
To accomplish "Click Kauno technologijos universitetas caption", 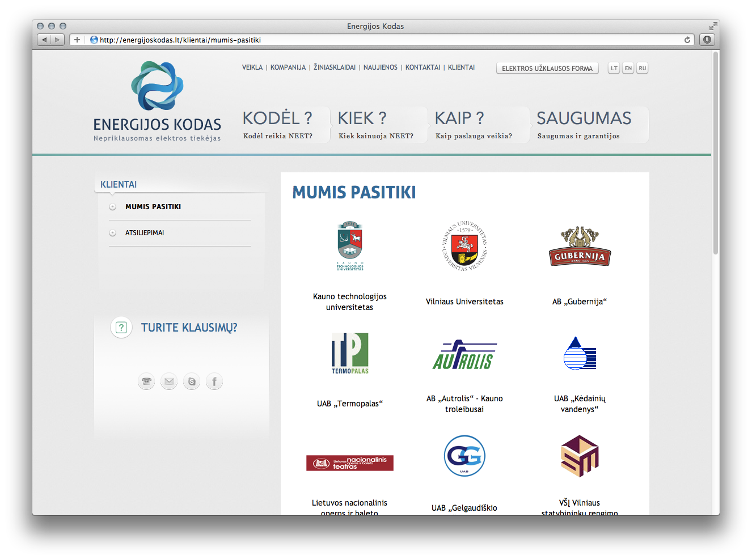I will pos(350,302).
